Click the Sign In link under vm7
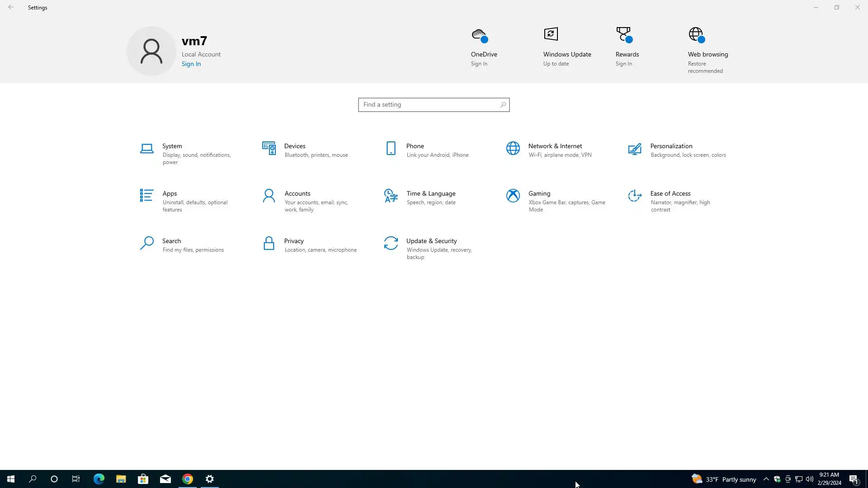 click(191, 64)
